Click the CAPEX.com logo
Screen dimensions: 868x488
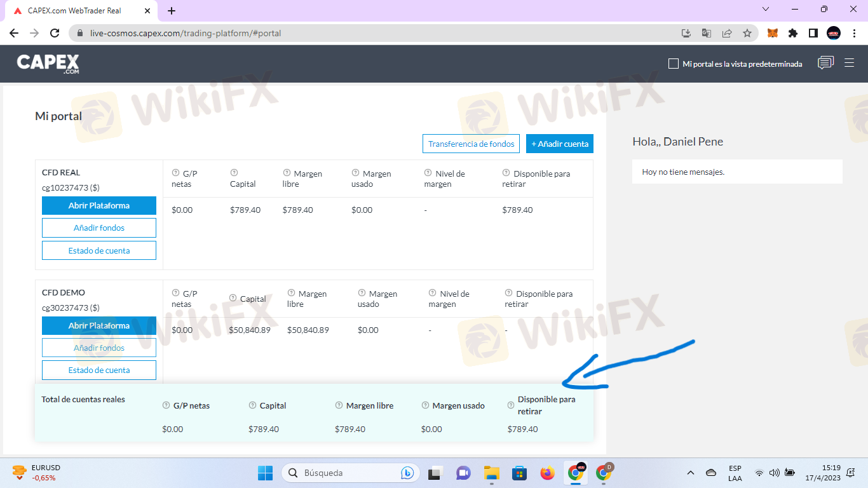pos(48,64)
